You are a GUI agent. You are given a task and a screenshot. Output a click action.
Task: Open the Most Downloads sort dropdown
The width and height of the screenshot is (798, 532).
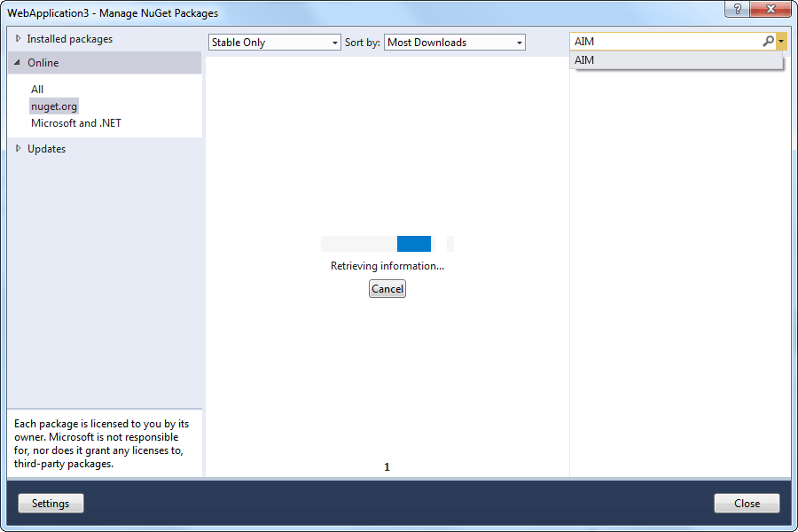click(x=455, y=43)
